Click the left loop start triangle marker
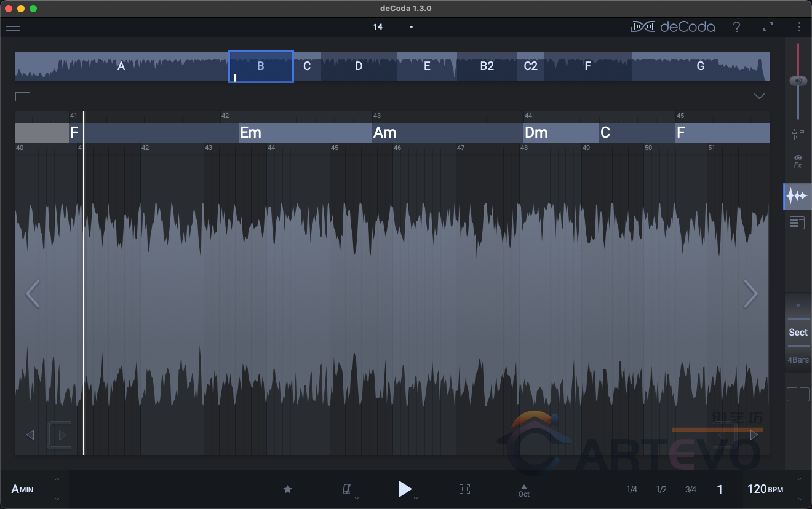The height and width of the screenshot is (509, 812). click(30, 435)
